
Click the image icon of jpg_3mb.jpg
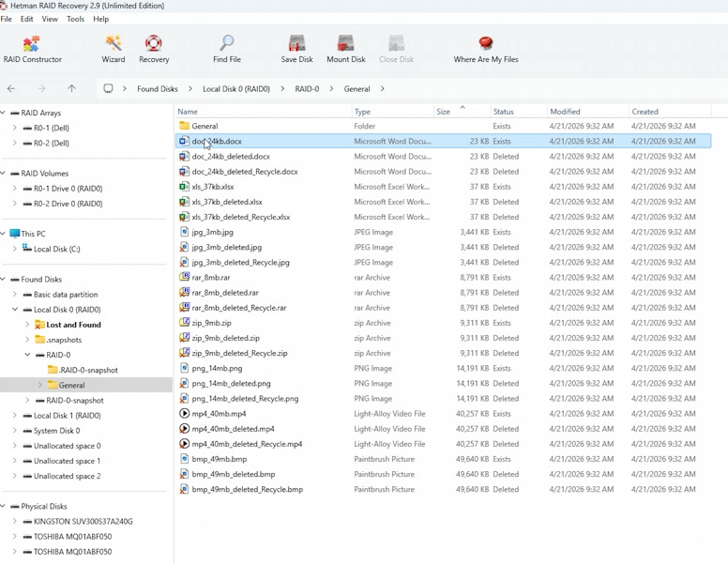184,233
